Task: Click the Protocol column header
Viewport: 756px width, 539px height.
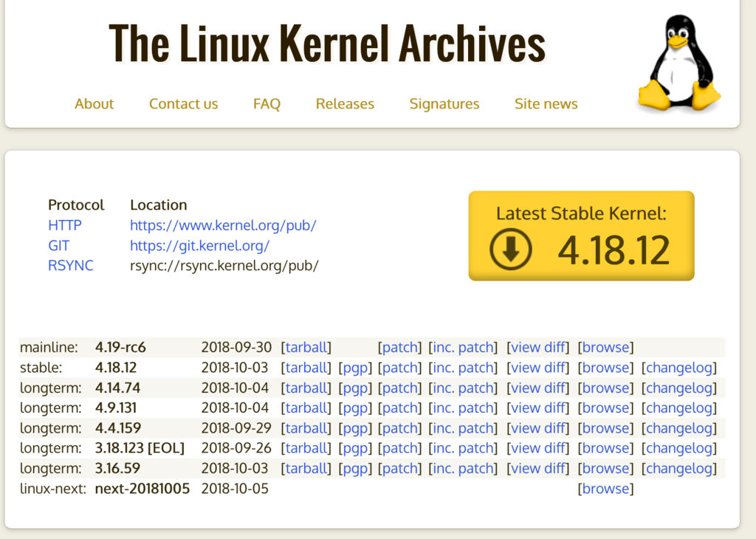Action: click(x=76, y=205)
